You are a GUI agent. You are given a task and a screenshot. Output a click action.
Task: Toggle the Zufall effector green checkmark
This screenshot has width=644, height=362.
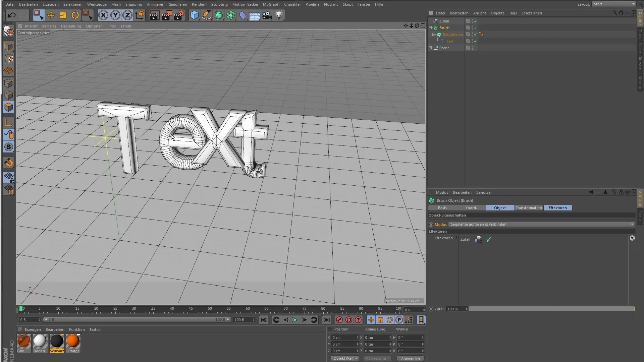pos(488,239)
